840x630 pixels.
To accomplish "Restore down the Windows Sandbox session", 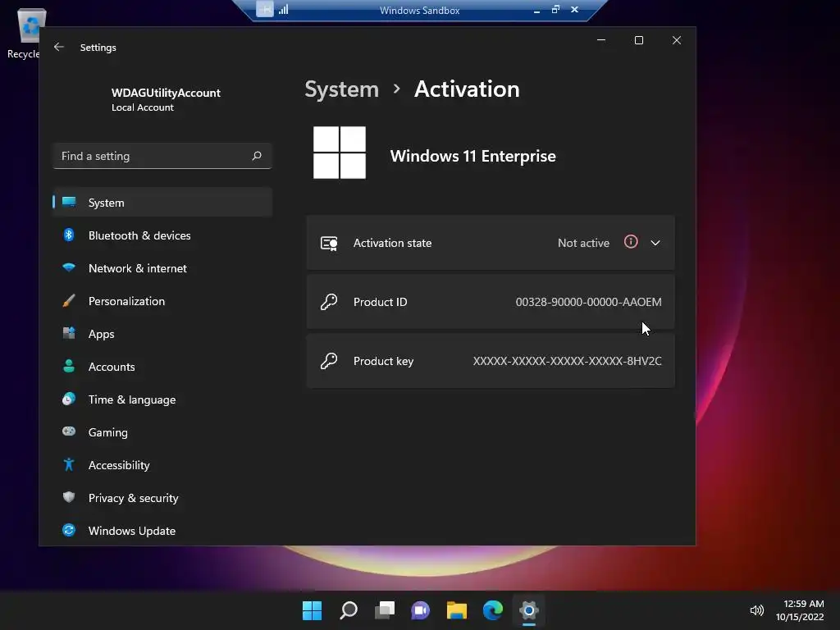I will pos(555,9).
